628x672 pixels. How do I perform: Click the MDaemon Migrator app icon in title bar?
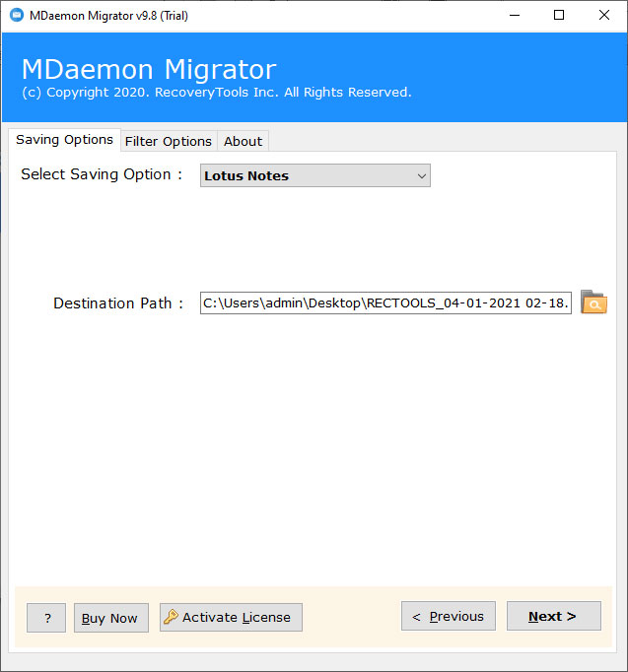coord(17,16)
